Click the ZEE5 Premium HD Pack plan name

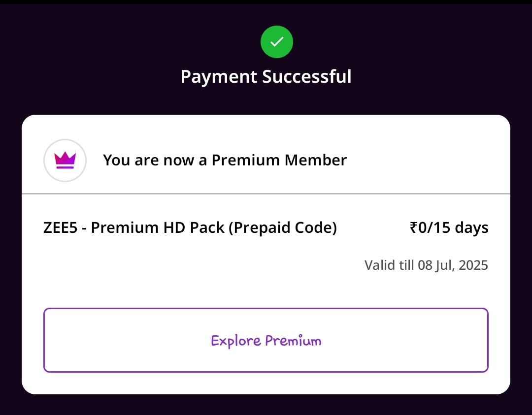point(190,228)
